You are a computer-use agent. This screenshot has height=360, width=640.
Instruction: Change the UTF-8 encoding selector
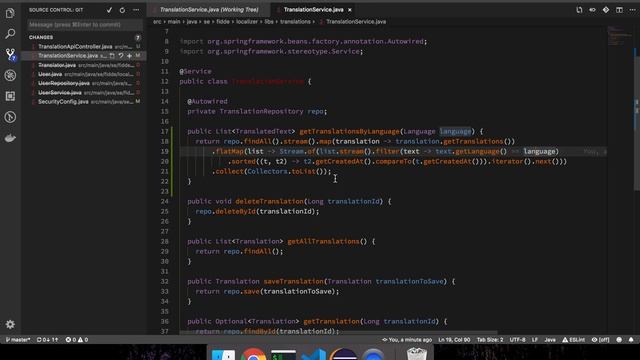(x=518, y=340)
